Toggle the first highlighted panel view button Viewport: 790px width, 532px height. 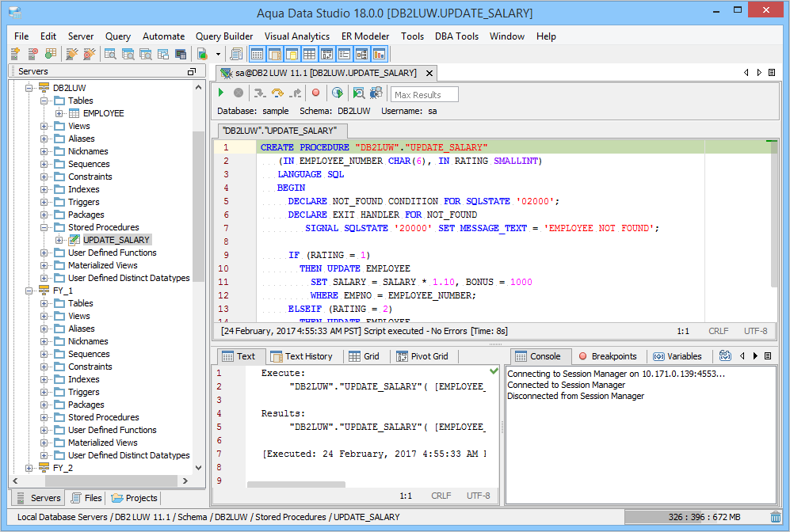pyautogui.click(x=257, y=54)
